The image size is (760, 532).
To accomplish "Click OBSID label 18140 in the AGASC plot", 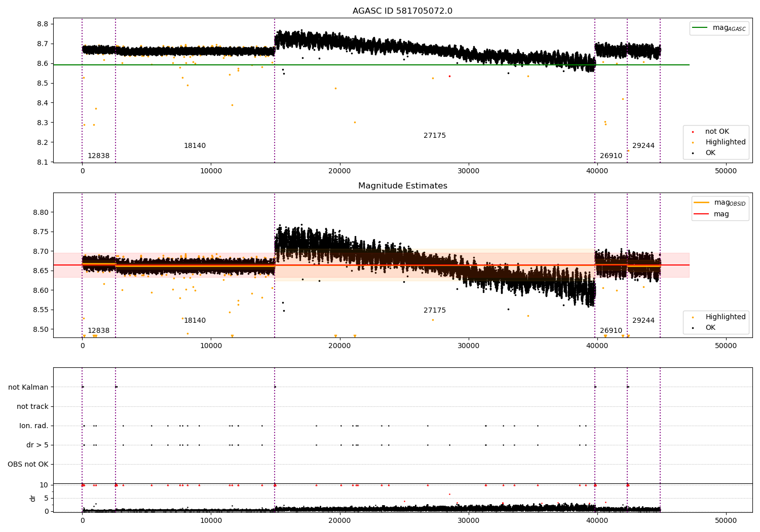I will pyautogui.click(x=195, y=146).
